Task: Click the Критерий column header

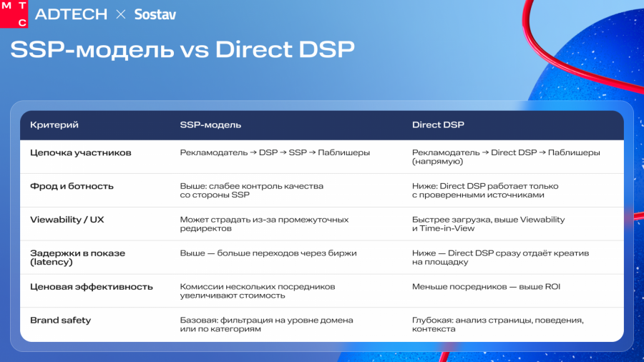Action: point(54,124)
